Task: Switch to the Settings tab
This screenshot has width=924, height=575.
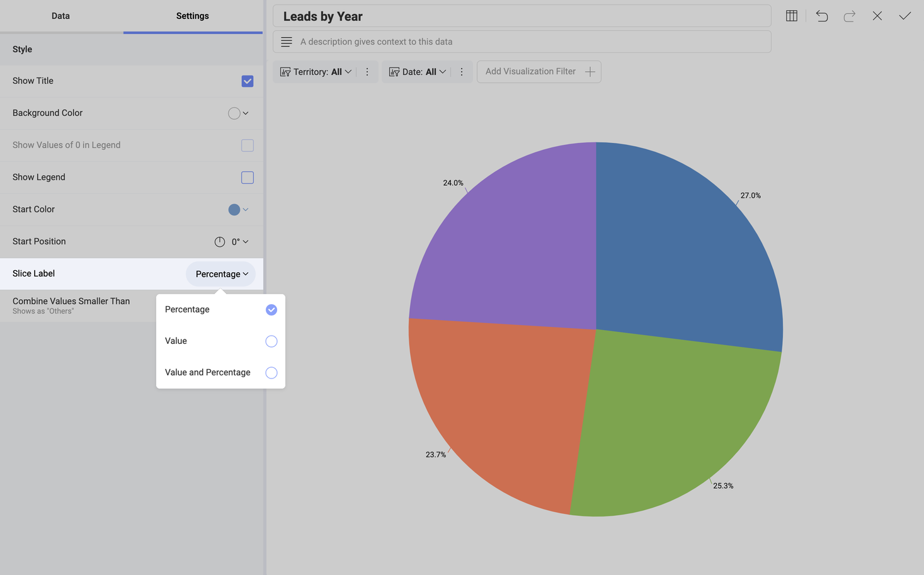Action: [x=193, y=16]
